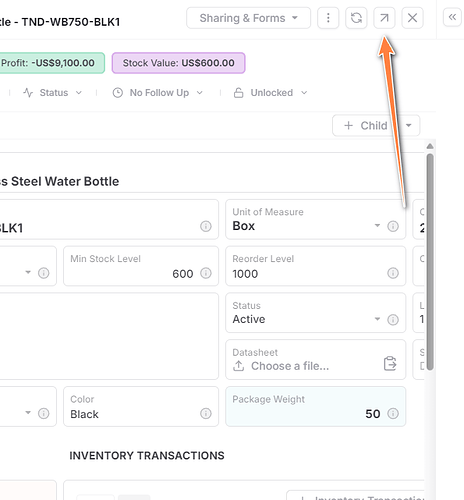Image resolution: width=464 pixels, height=500 pixels.
Task: Edit the Package Weight field
Action: [316, 406]
